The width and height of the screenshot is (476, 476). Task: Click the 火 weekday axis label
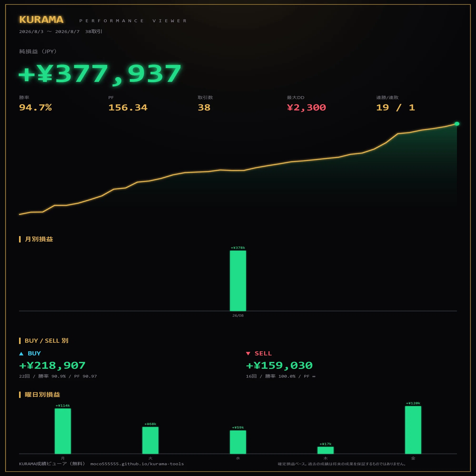click(x=150, y=458)
